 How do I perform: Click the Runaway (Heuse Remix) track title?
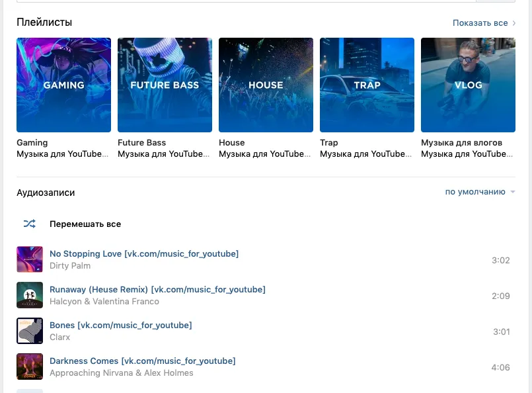157,289
